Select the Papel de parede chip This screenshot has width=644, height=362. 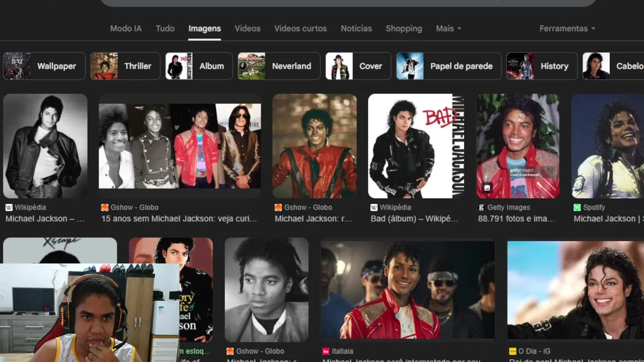point(449,66)
